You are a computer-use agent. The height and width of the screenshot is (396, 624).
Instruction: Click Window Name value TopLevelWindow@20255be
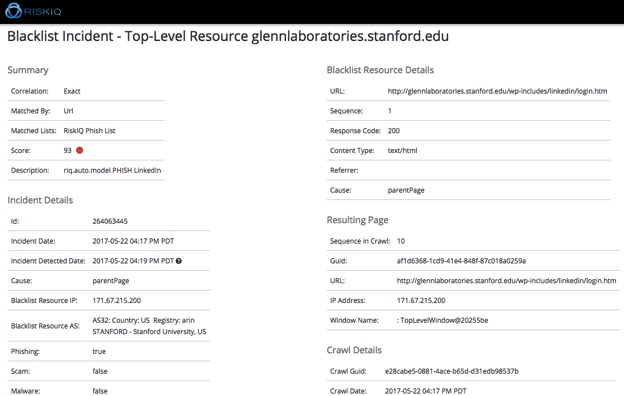443,320
